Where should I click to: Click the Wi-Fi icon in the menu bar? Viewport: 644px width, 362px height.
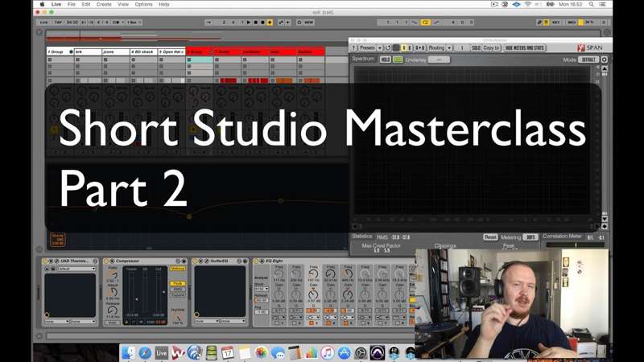[x=528, y=4]
